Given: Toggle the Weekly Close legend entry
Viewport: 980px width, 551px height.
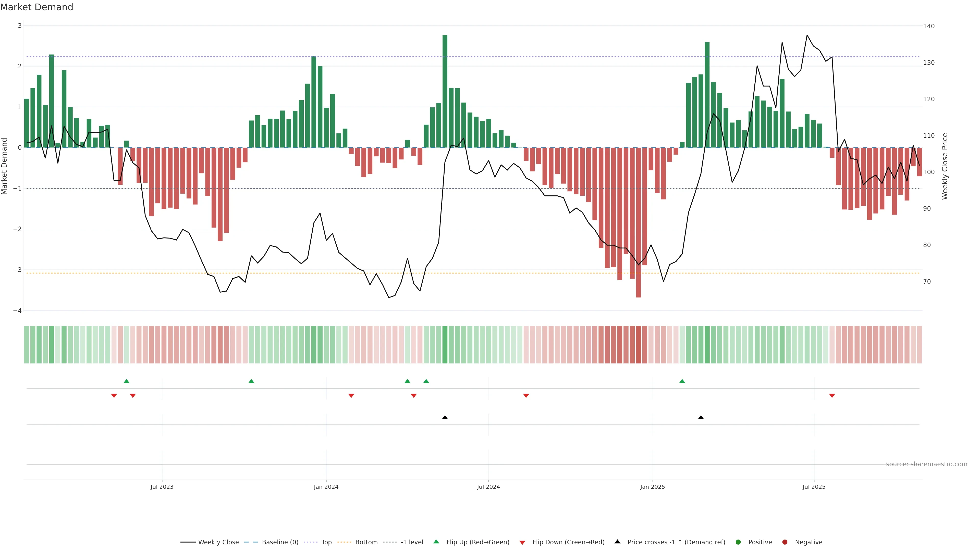Looking at the screenshot, I should pyautogui.click(x=218, y=542).
